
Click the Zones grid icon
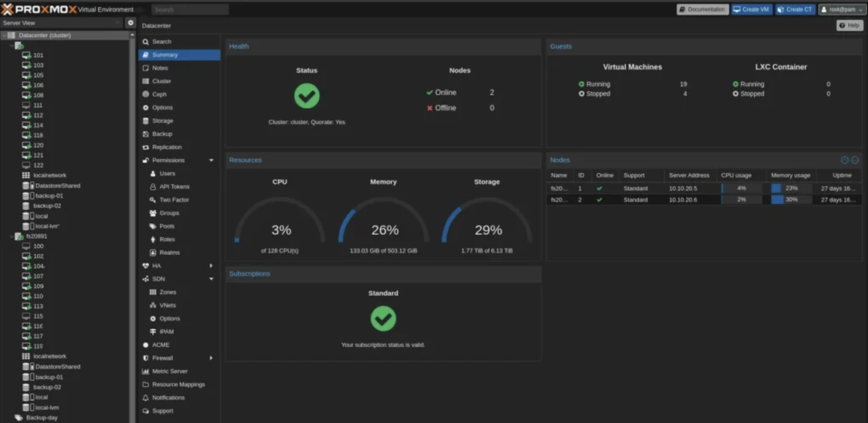point(153,292)
